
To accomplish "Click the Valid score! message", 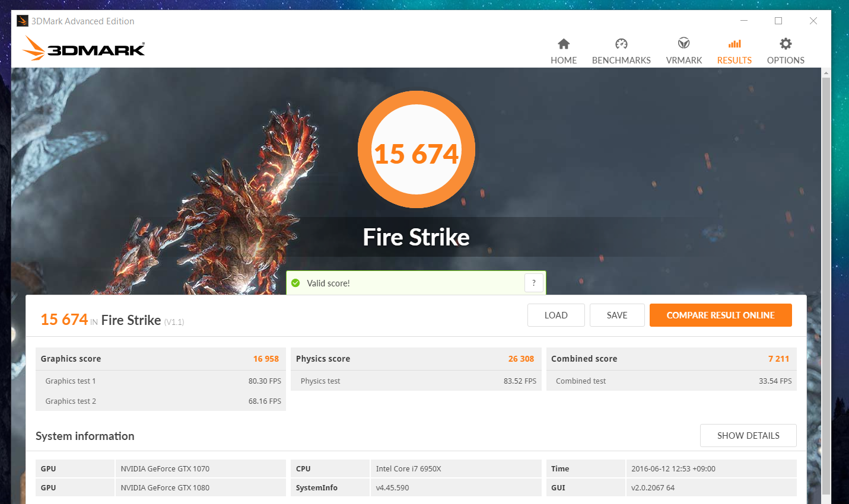I will [x=328, y=283].
